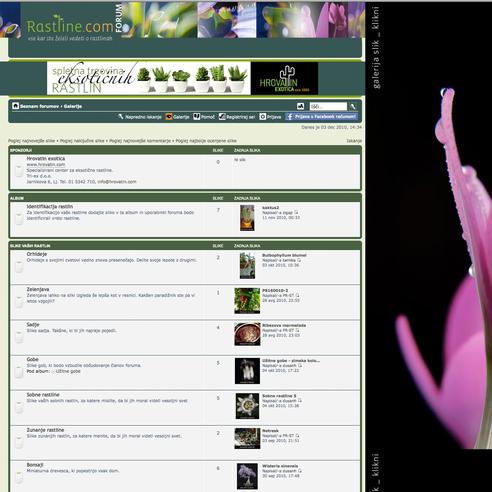
Task: Click the Napredno iskanje wrench icon
Action: coord(121,117)
